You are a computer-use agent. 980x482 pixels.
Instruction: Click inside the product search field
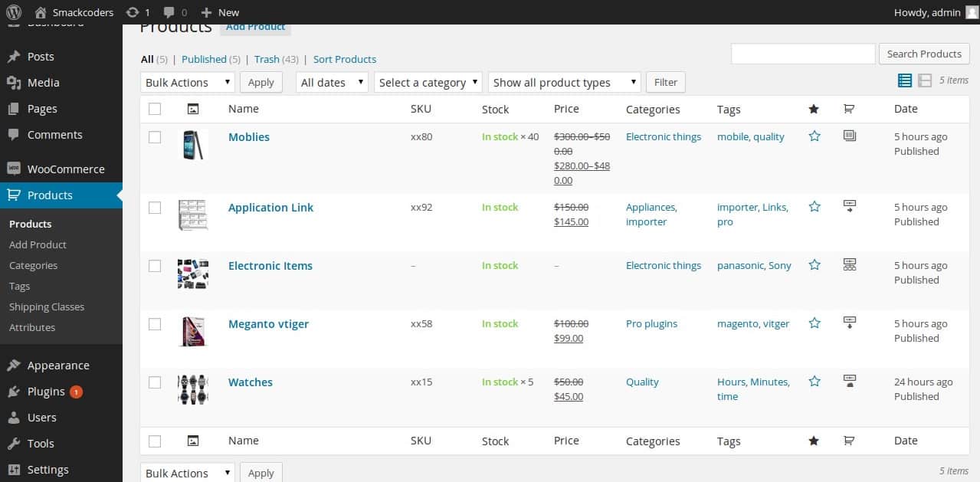pyautogui.click(x=802, y=54)
